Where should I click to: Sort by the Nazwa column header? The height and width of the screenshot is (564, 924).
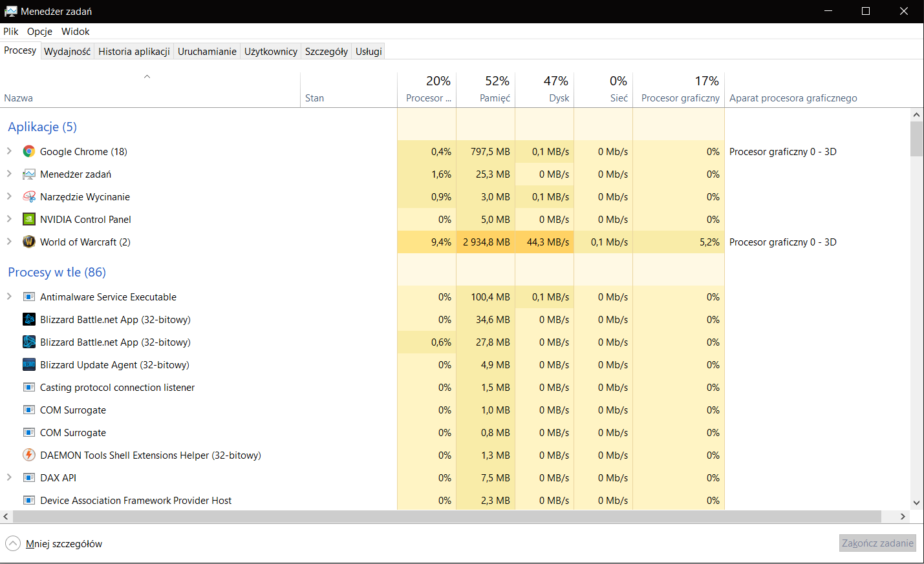(150, 89)
